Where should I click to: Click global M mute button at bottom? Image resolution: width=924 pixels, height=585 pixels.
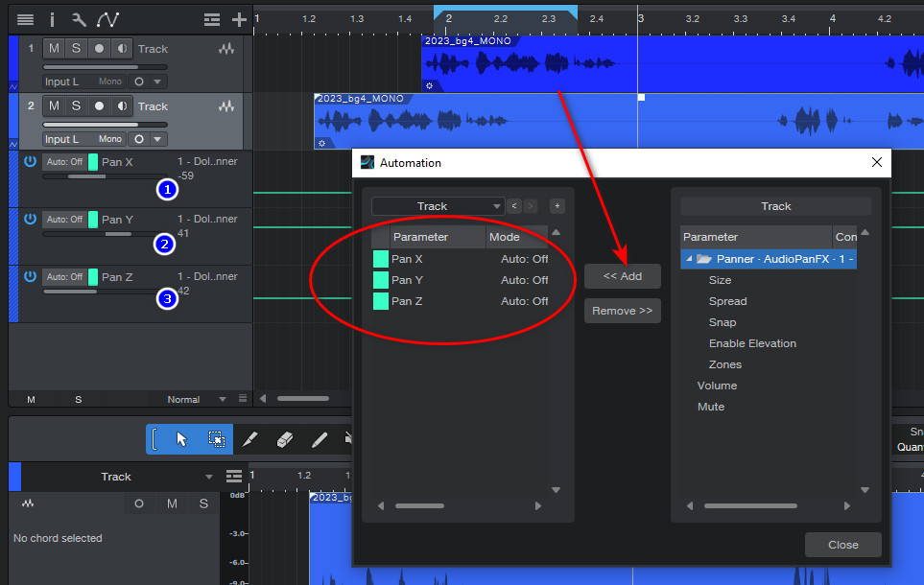click(32, 399)
